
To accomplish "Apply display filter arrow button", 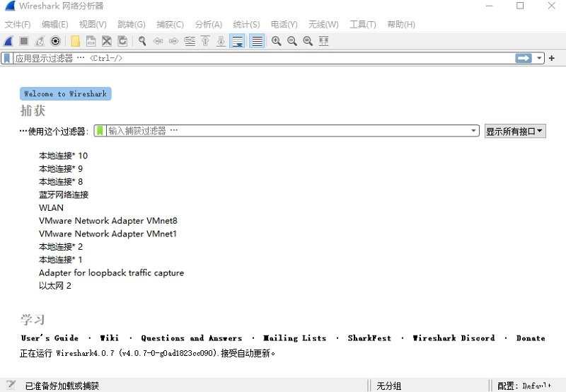I will pos(524,58).
